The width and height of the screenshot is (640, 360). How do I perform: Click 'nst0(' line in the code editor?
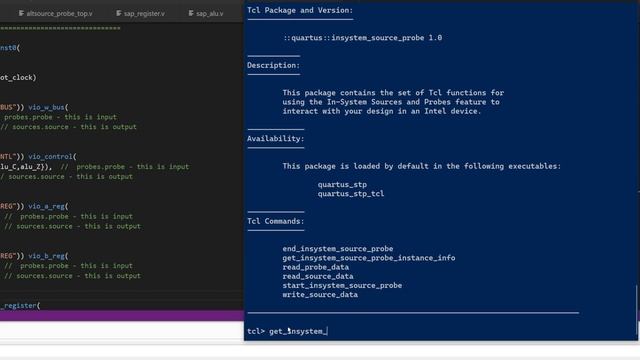point(10,48)
